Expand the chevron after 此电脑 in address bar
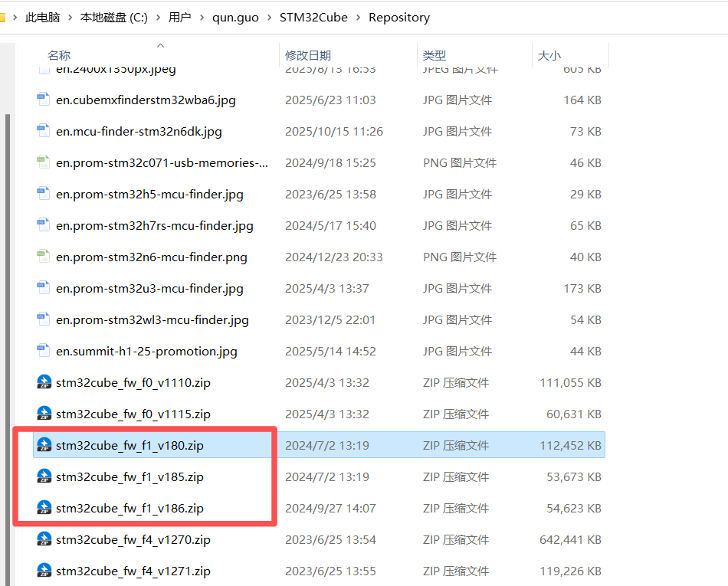This screenshot has height=586, width=728. click(x=70, y=18)
